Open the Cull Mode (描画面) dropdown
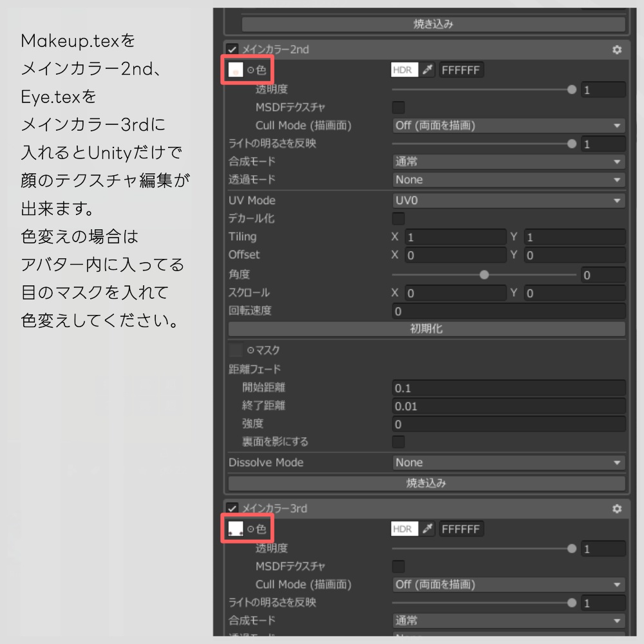Image resolution: width=644 pixels, height=644 pixels. click(x=509, y=125)
